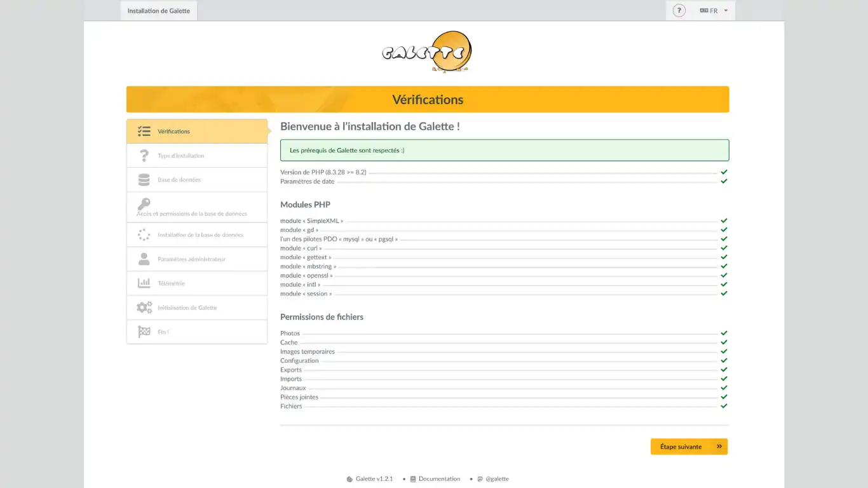Open the help question mark icon
868x488 pixels.
pyautogui.click(x=679, y=11)
